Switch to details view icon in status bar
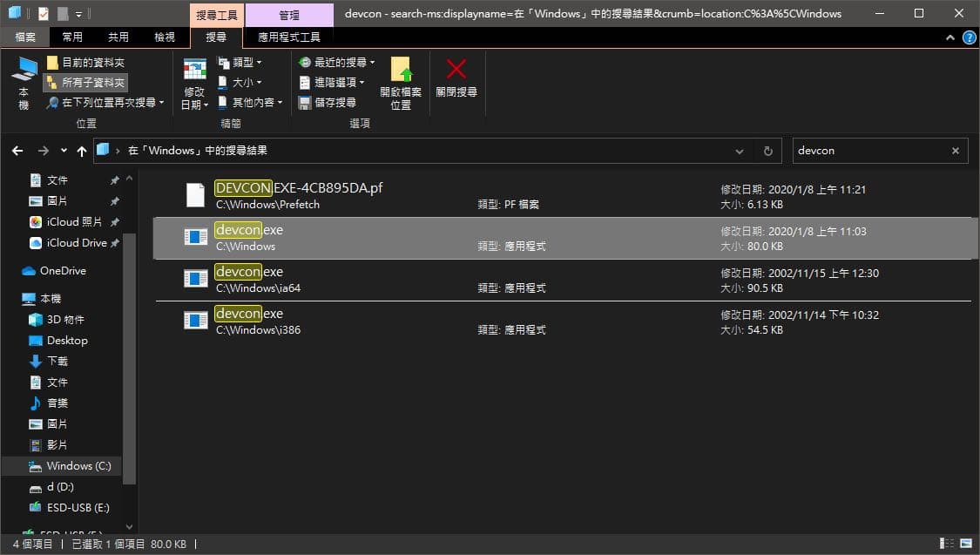Screen dimensions: 980x555 (x=947, y=544)
